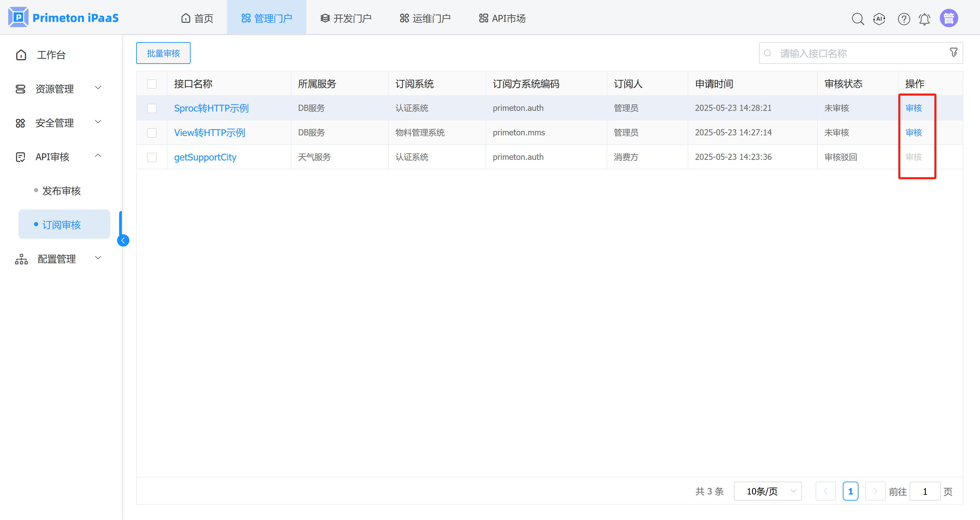The image size is (980, 520).
Task: Click the 批量审核 button
Action: [163, 53]
